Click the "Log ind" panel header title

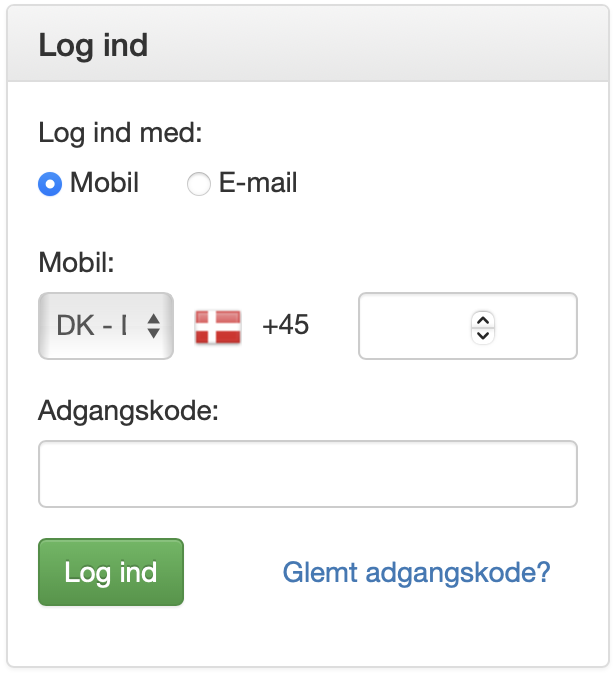[93, 46]
